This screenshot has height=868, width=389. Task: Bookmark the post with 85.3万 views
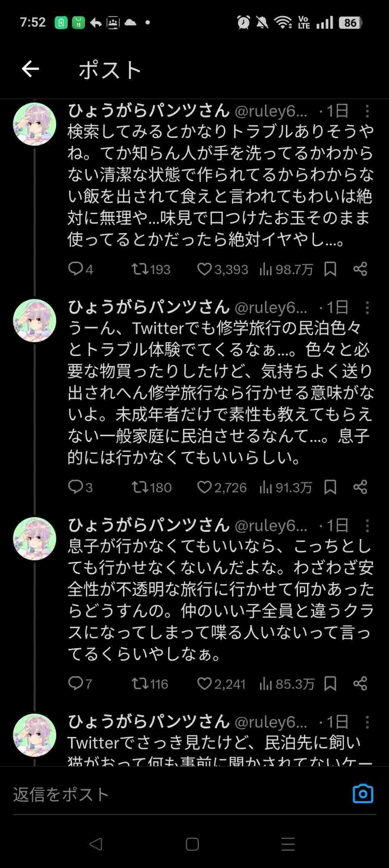pos(330,684)
